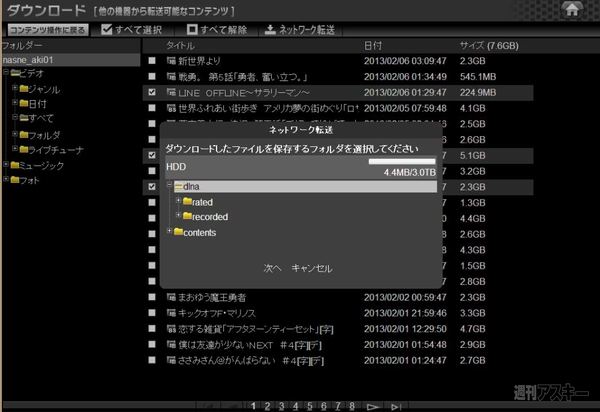
Task: Go to page 2
Action: tap(267, 406)
